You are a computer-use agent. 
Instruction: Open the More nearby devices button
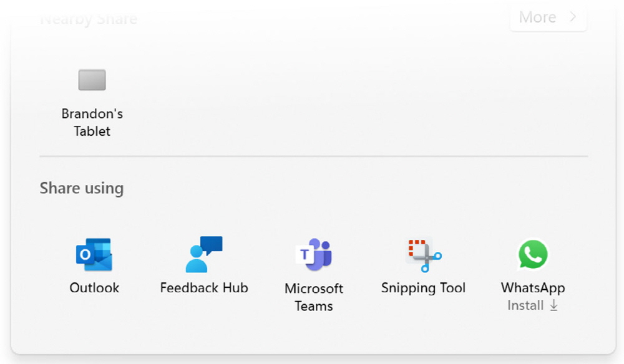tap(547, 17)
